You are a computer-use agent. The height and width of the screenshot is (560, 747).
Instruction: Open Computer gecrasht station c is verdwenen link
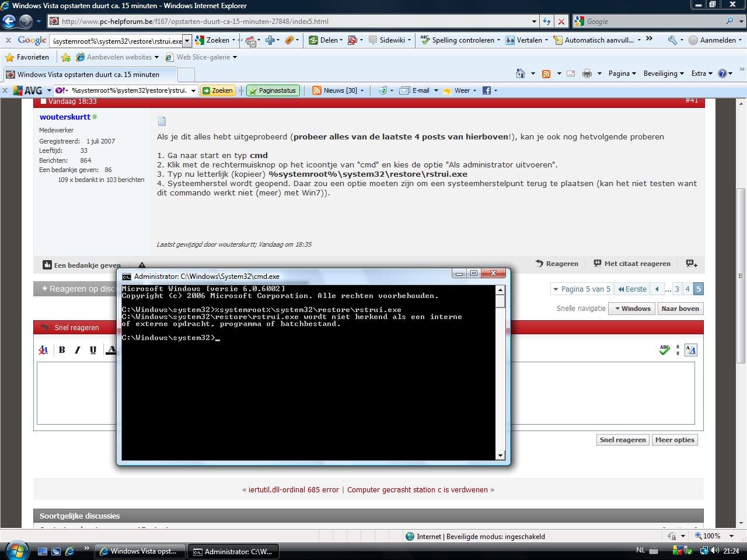tap(417, 490)
